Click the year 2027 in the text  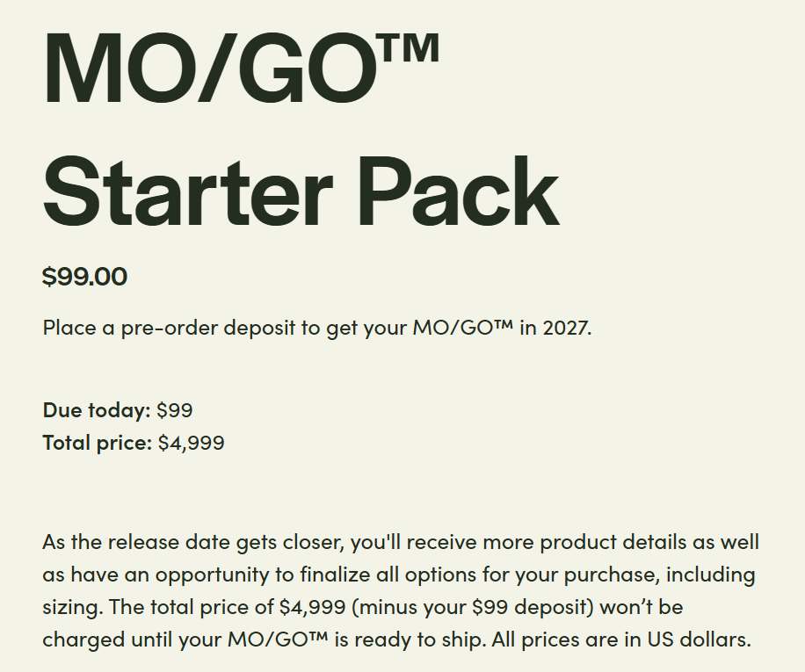coord(569,329)
